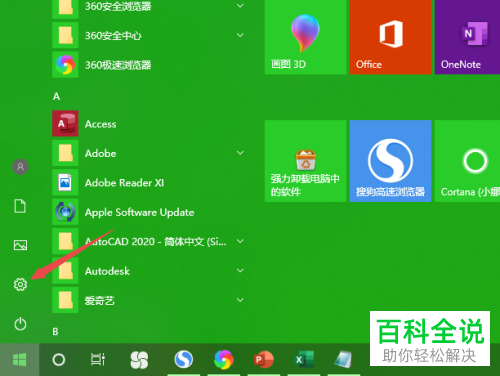Screen dimensions: 500x376
Task: Launch Excel from the taskbar
Action: 304,359
